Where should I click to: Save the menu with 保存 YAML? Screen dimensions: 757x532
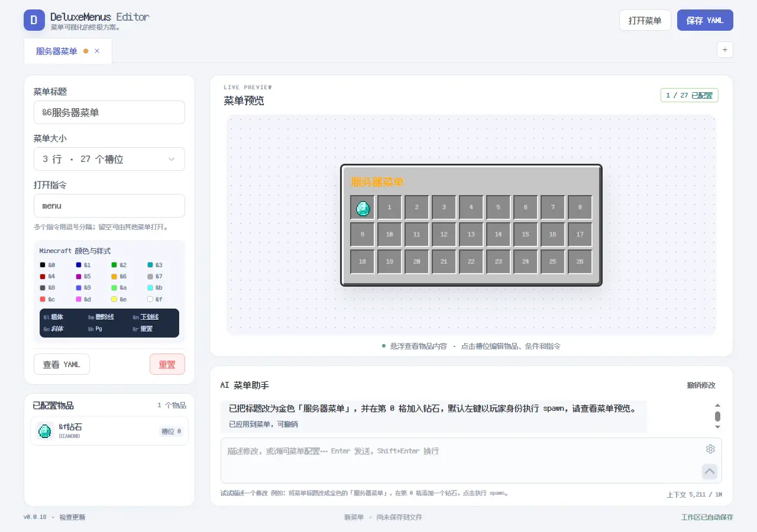coord(705,20)
